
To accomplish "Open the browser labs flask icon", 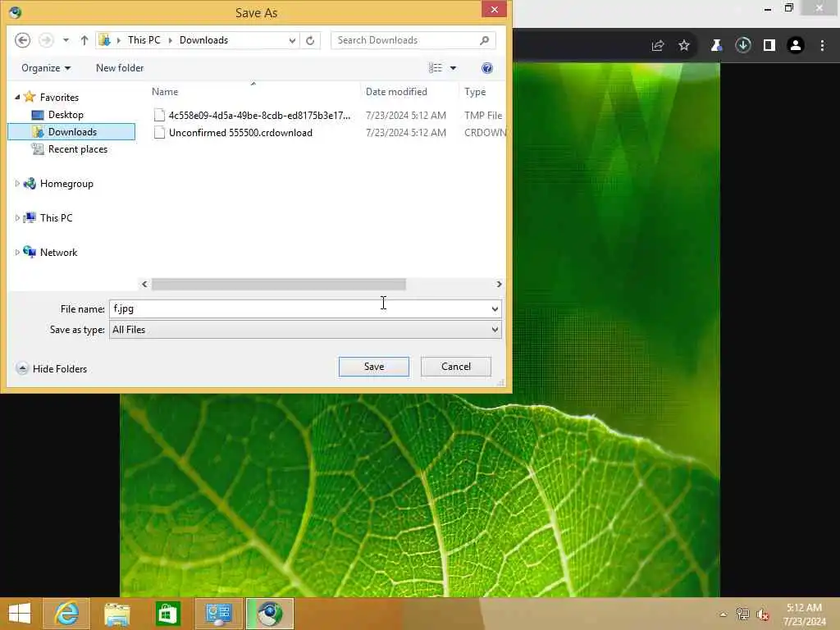I will click(x=716, y=46).
